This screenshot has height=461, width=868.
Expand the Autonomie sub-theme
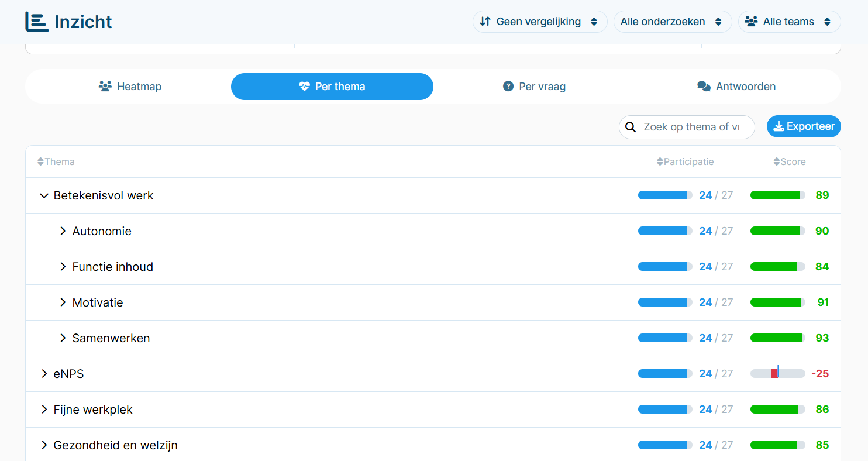[63, 231]
